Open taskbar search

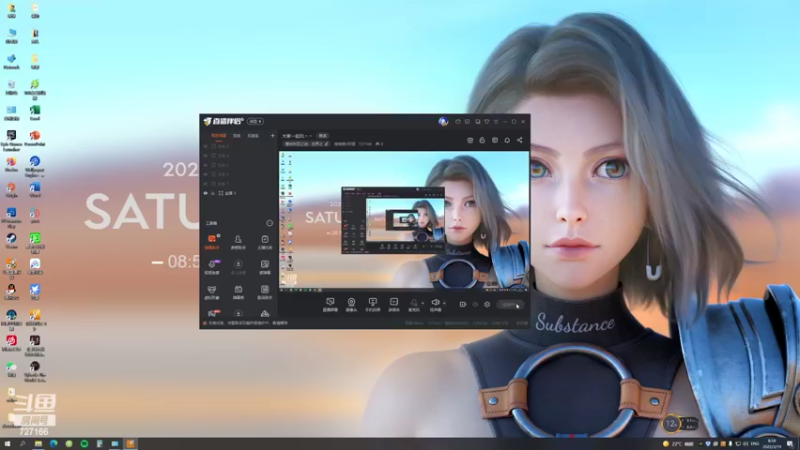pos(22,444)
